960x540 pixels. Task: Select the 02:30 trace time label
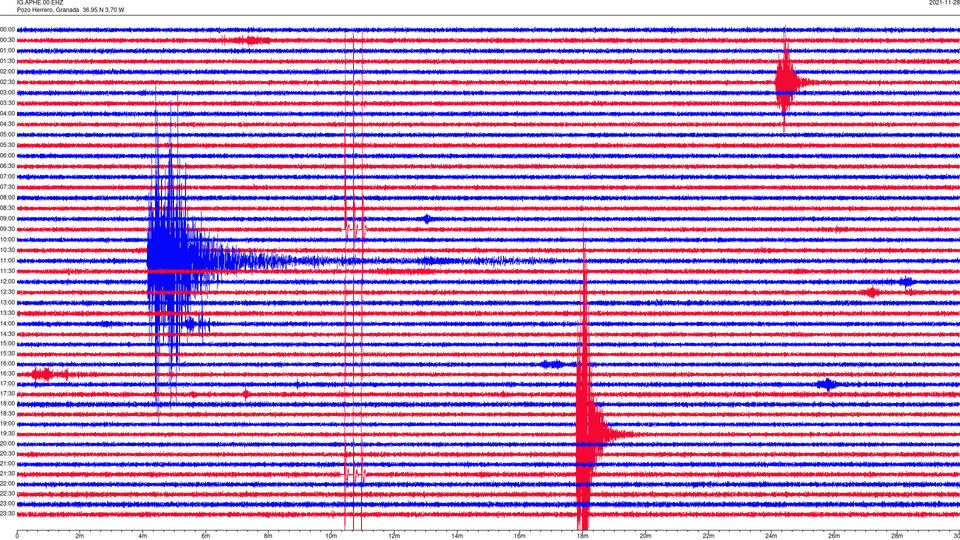(x=7, y=82)
